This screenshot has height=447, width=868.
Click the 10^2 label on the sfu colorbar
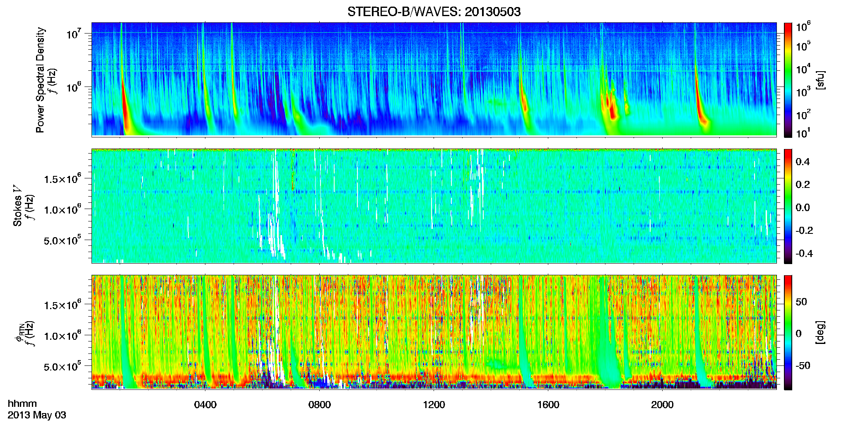pos(803,114)
